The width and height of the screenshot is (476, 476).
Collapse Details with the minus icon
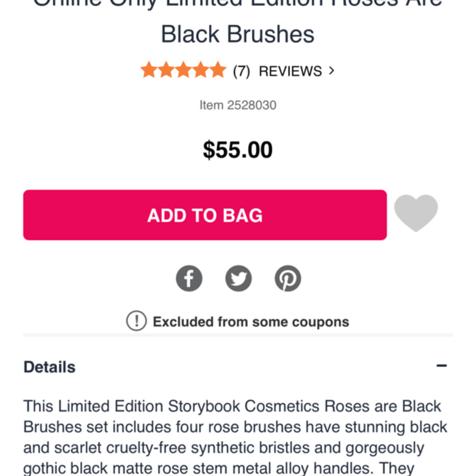click(441, 366)
